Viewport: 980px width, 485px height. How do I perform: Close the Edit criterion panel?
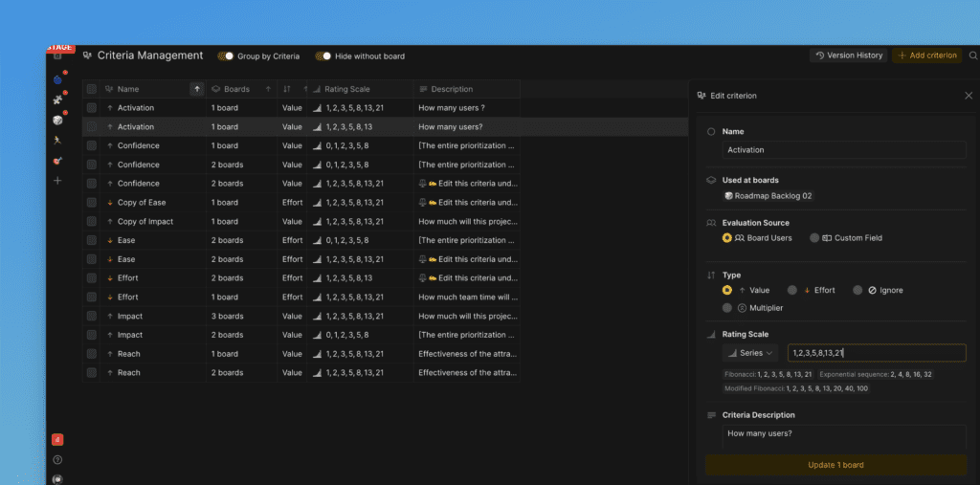pos(968,96)
